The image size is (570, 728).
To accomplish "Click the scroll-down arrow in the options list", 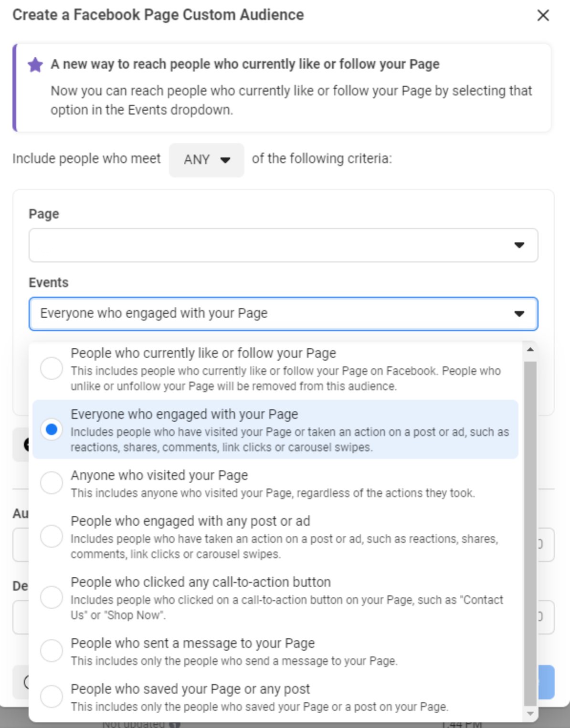I will point(530,714).
